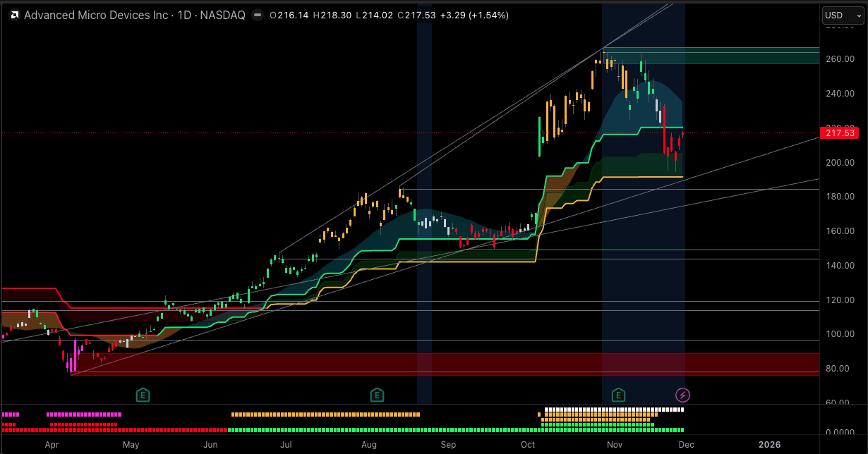Click the +3.29 (+1.54%) price change text
The image size is (868, 454).
(x=474, y=15)
